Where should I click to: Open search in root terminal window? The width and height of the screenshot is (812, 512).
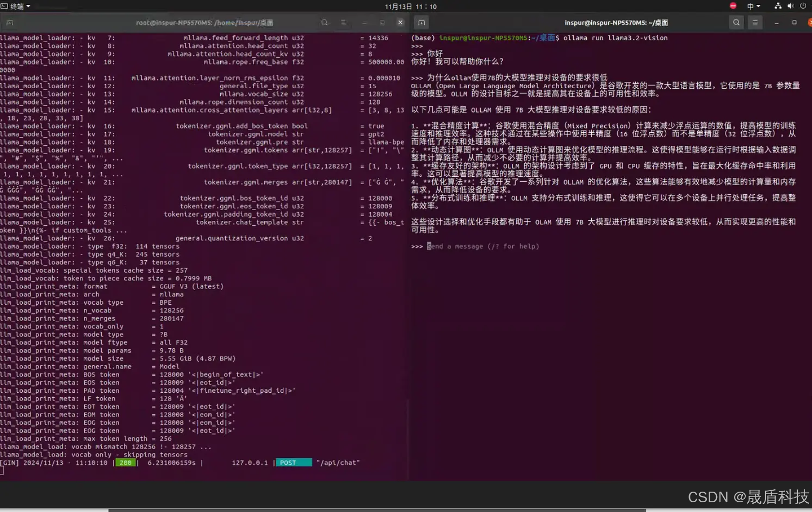pos(324,22)
